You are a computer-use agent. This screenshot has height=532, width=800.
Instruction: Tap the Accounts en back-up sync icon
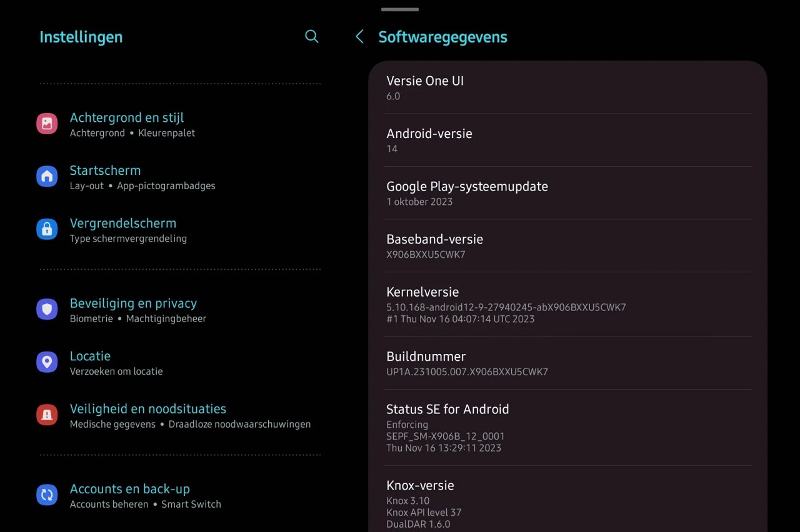pos(47,495)
